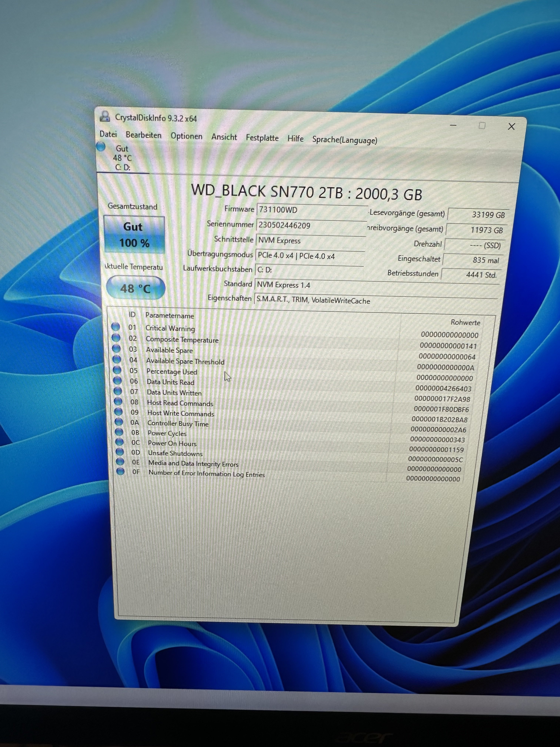The width and height of the screenshot is (560, 747).
Task: Click the blue status circle beside Critical Warning
Action: [x=115, y=327]
